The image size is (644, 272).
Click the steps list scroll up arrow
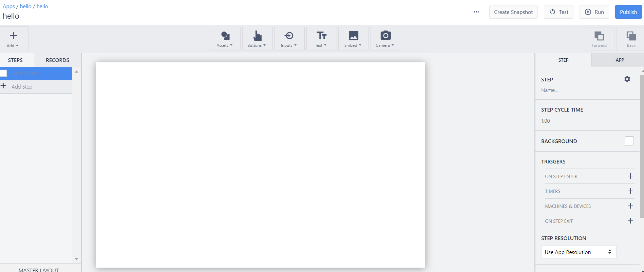[76, 72]
